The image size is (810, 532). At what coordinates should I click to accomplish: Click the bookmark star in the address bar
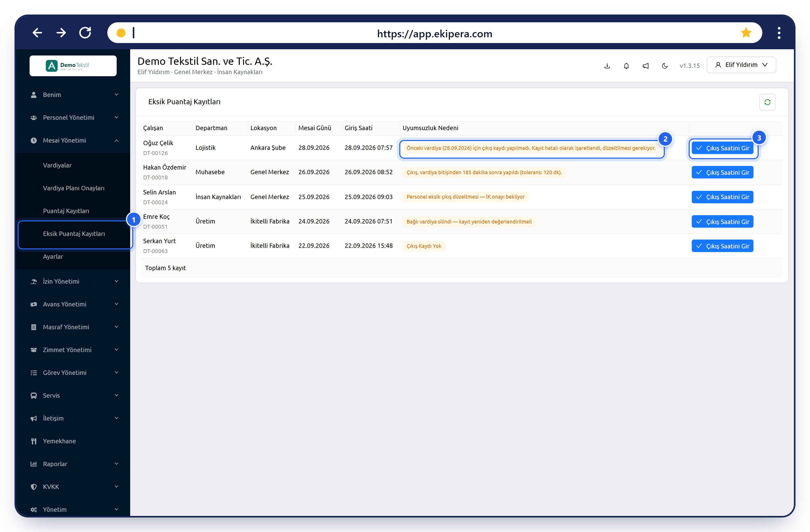(746, 33)
